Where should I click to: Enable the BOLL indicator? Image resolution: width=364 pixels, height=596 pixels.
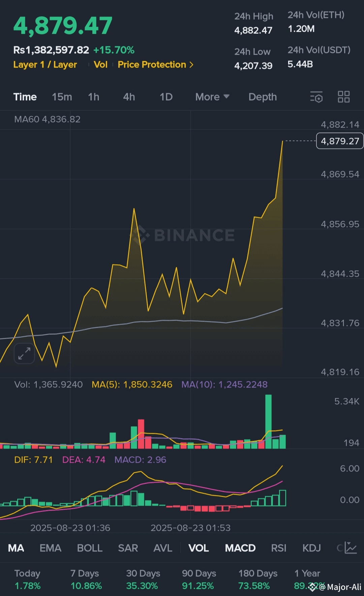(90, 548)
